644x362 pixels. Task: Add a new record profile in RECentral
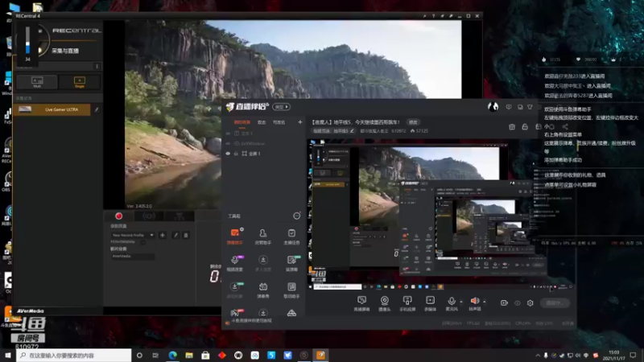[163, 235]
